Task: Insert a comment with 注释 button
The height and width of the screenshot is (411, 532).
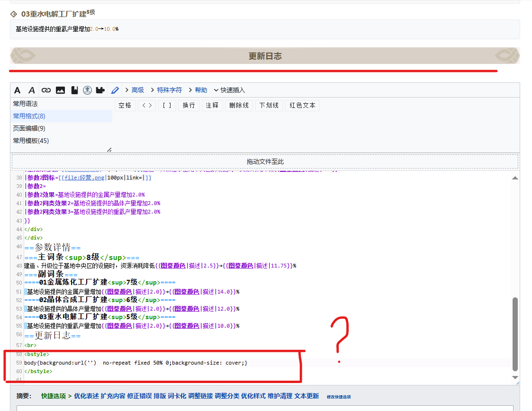Action: [212, 106]
